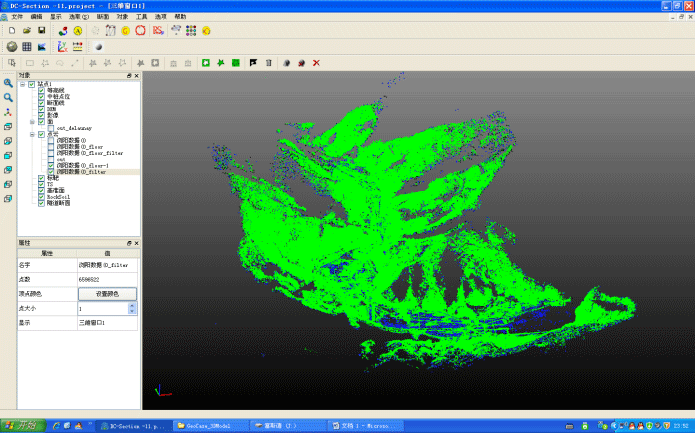Open the 工具 menu
Image resolution: width=695 pixels, height=433 pixels.
142,17
